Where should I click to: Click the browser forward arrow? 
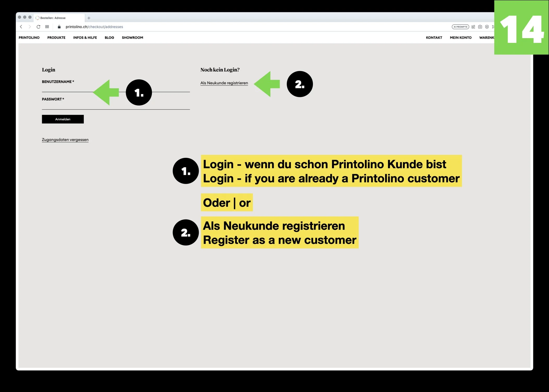pyautogui.click(x=30, y=27)
